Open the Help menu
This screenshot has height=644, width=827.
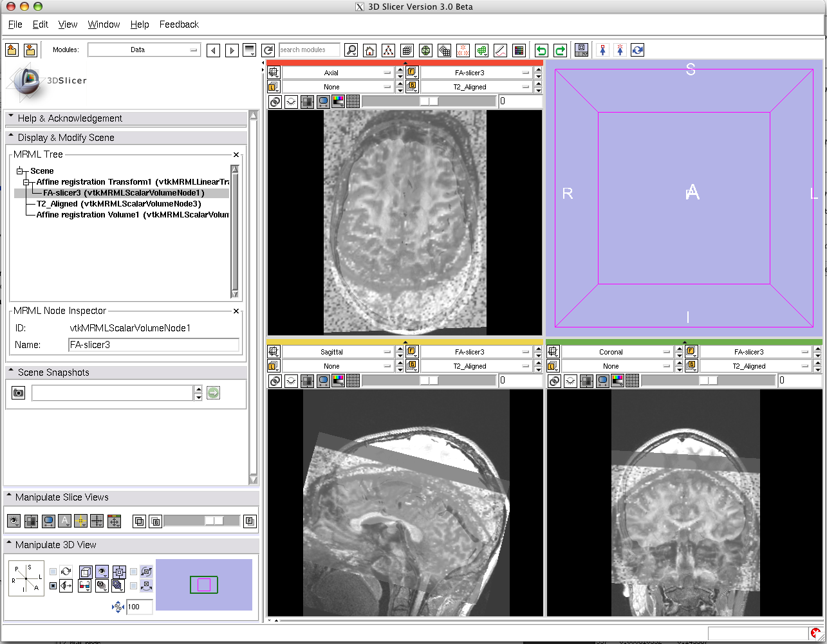pyautogui.click(x=140, y=24)
